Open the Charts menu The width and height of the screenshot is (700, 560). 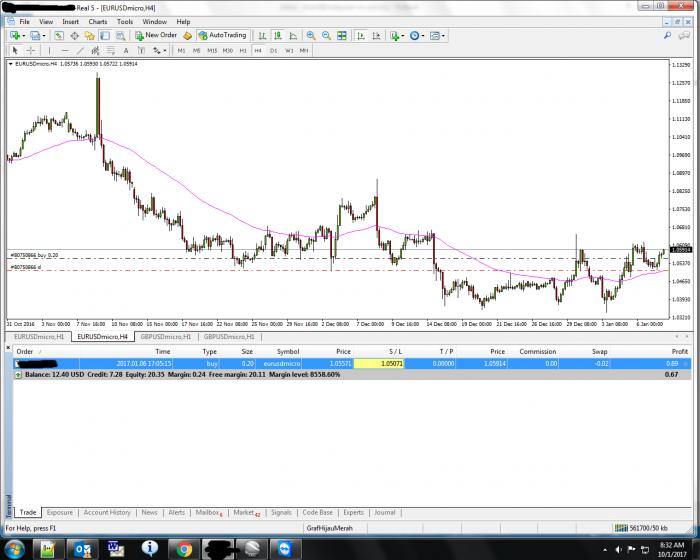(97, 21)
